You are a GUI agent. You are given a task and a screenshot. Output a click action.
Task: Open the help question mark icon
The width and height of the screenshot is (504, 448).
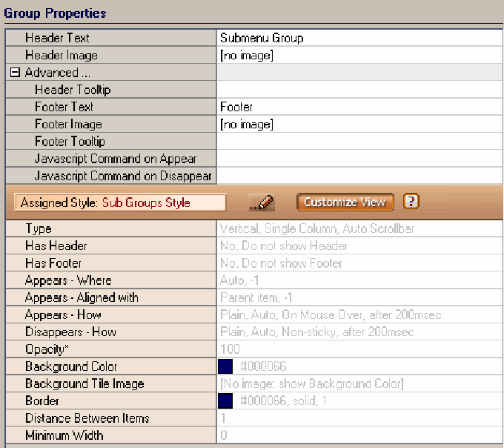tap(411, 202)
